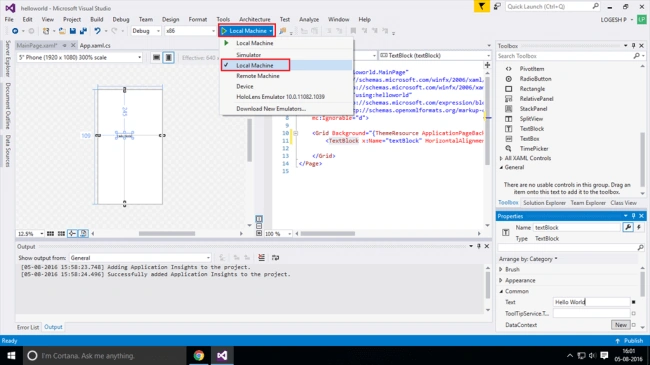The width and height of the screenshot is (650, 365).
Task: Select portrait orientation icon in designer
Action: 168,58
